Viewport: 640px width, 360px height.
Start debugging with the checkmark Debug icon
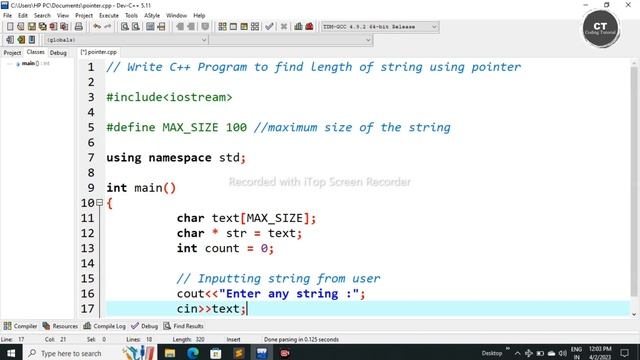(x=269, y=27)
